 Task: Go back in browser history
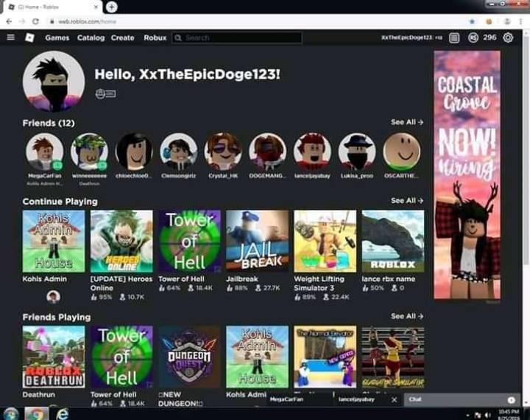[9, 21]
